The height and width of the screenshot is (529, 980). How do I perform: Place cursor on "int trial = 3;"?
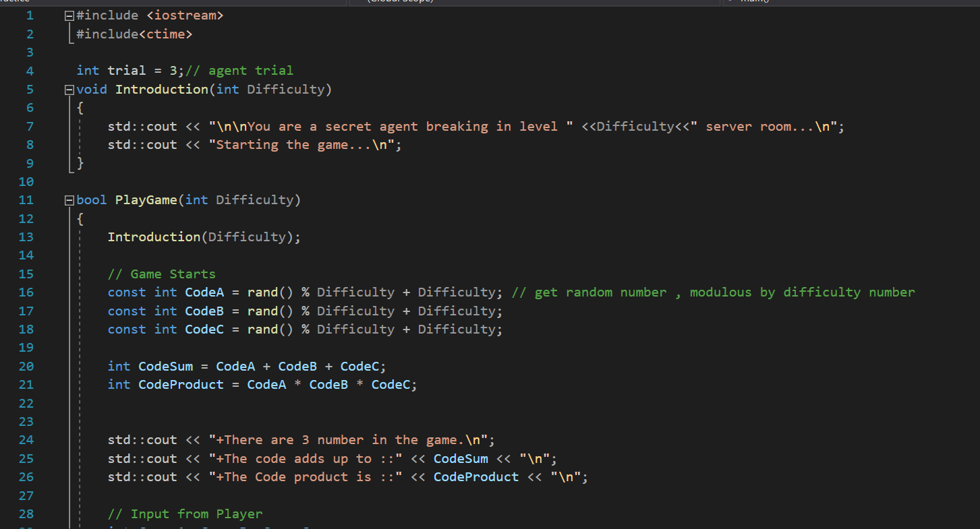coord(131,71)
